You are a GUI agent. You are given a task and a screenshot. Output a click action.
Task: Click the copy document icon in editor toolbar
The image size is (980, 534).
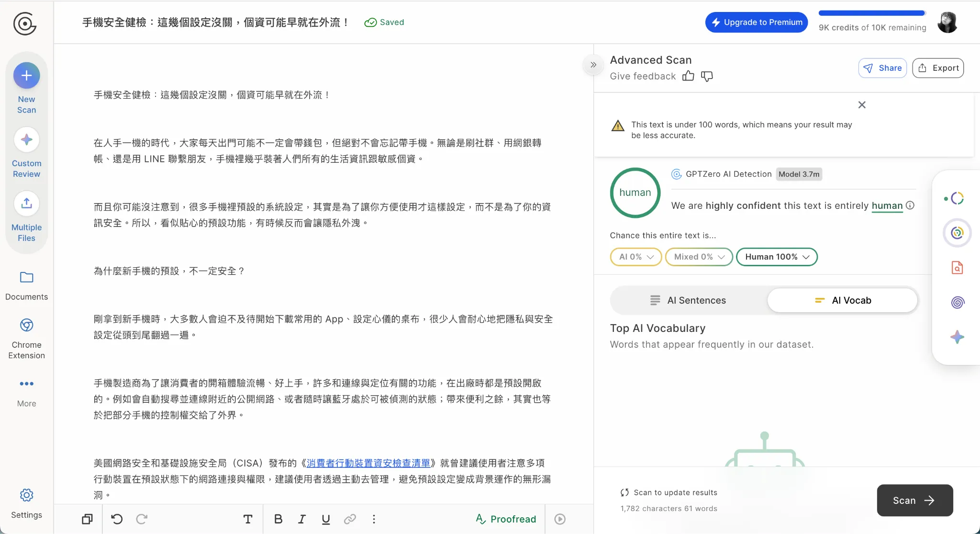point(87,519)
